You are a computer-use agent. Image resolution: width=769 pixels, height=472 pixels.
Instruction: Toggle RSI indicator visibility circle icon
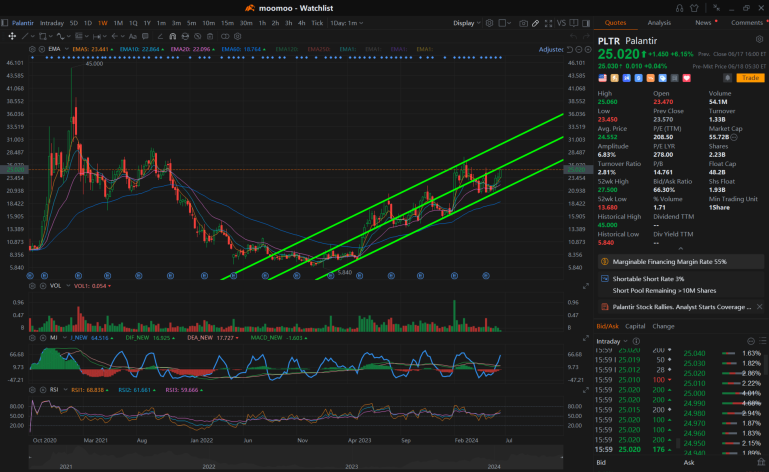point(42,390)
